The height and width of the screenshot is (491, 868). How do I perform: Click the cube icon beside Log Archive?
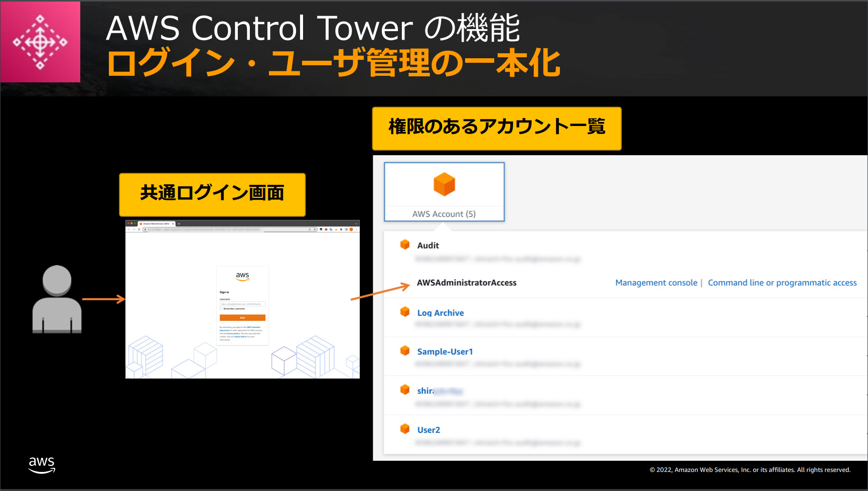tap(405, 312)
